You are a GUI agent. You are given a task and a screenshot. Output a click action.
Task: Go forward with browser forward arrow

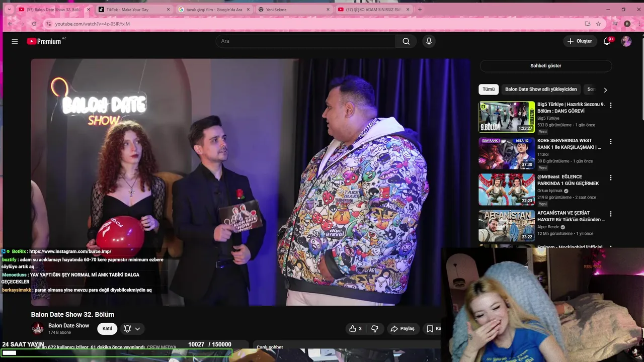(x=22, y=24)
